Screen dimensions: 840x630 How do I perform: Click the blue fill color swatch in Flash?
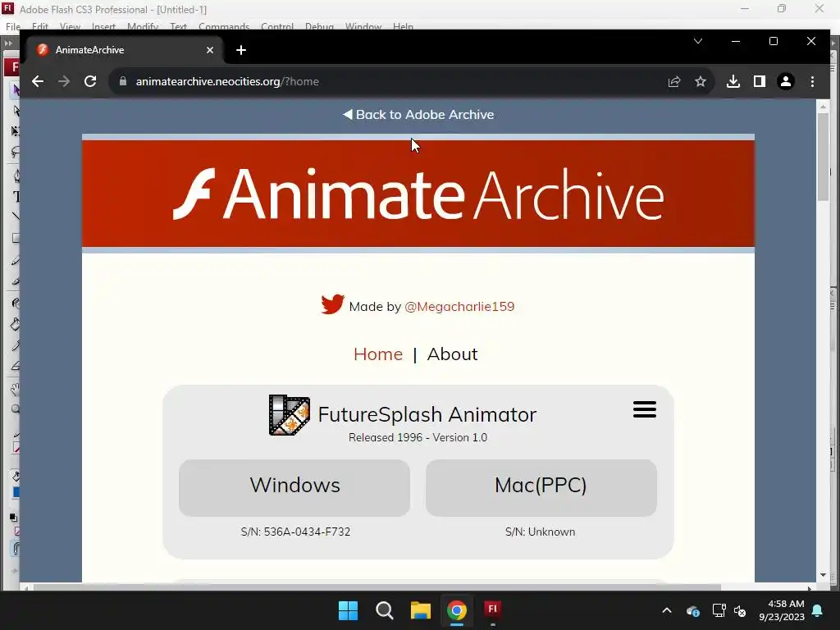pos(16,492)
